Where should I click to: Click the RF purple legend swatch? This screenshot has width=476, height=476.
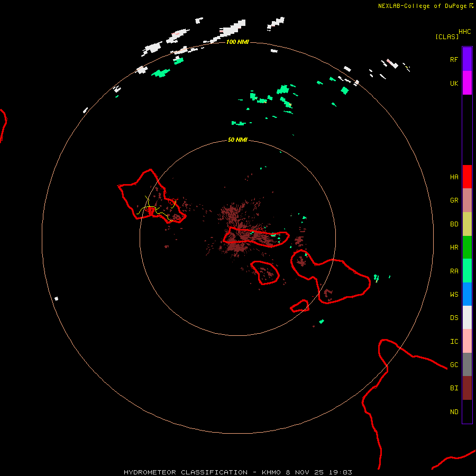[467, 59]
